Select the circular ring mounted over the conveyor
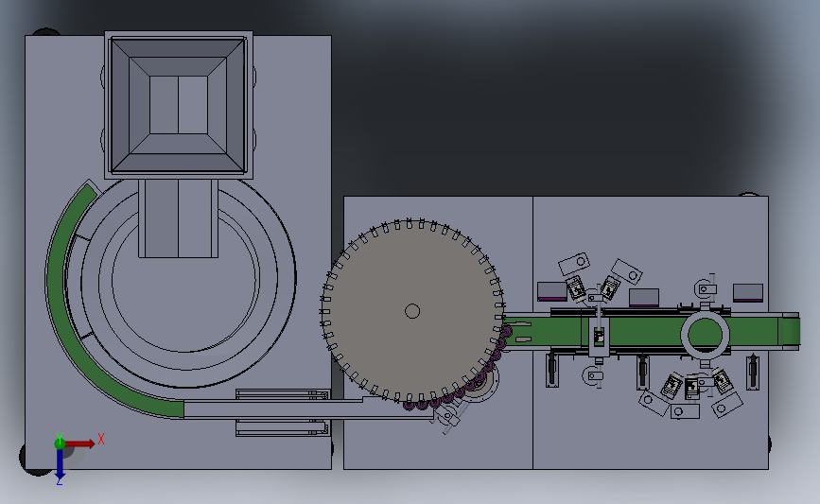 [705, 335]
